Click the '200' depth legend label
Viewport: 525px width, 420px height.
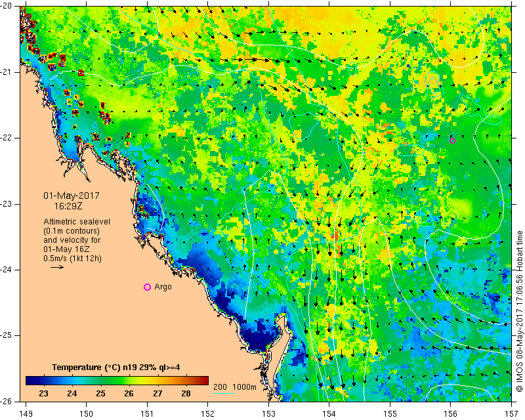pyautogui.click(x=220, y=387)
